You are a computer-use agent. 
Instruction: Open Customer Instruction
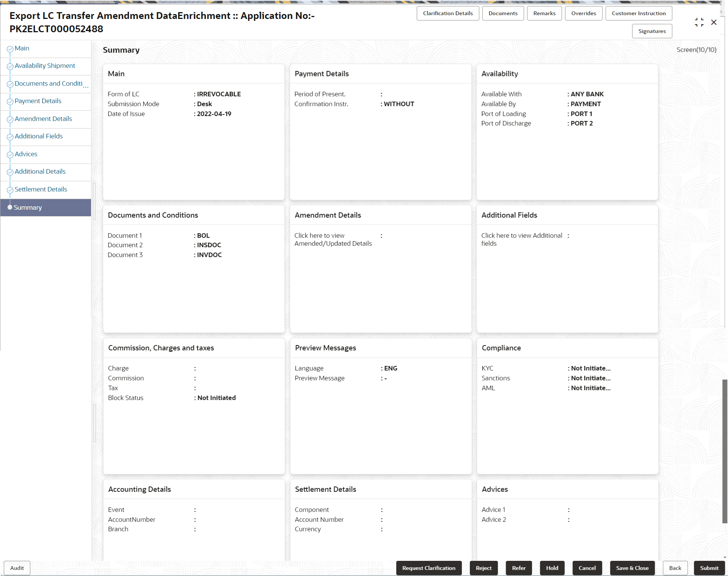(x=639, y=13)
